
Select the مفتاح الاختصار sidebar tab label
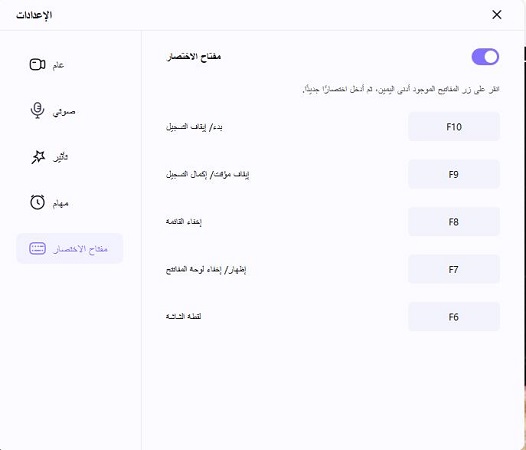[x=80, y=249]
